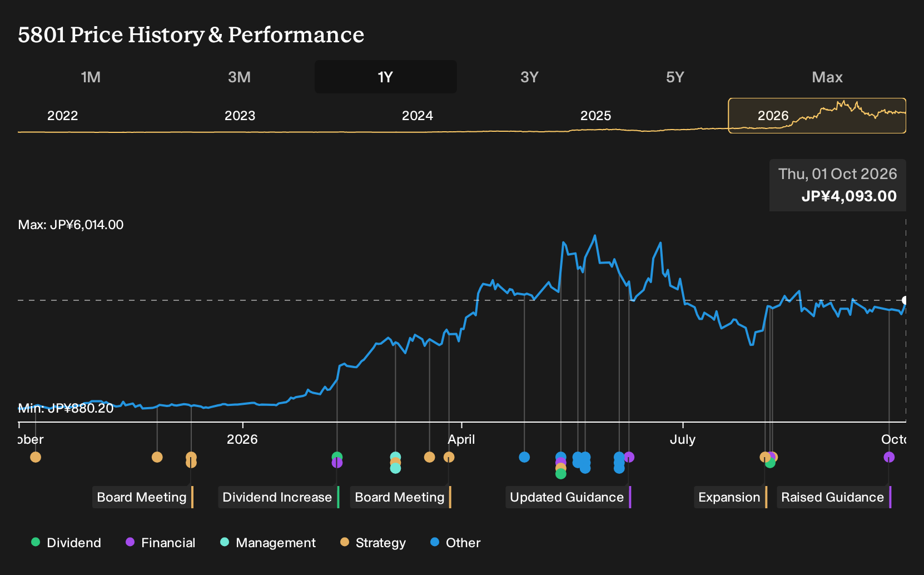The height and width of the screenshot is (575, 924).
Task: Click the purple financial dot near October 2026
Action: 889,457
